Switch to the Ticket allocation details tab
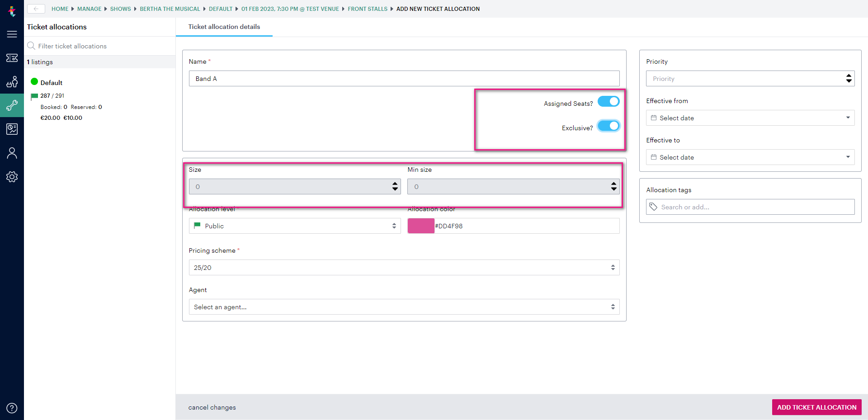The image size is (868, 420). pyautogui.click(x=224, y=27)
